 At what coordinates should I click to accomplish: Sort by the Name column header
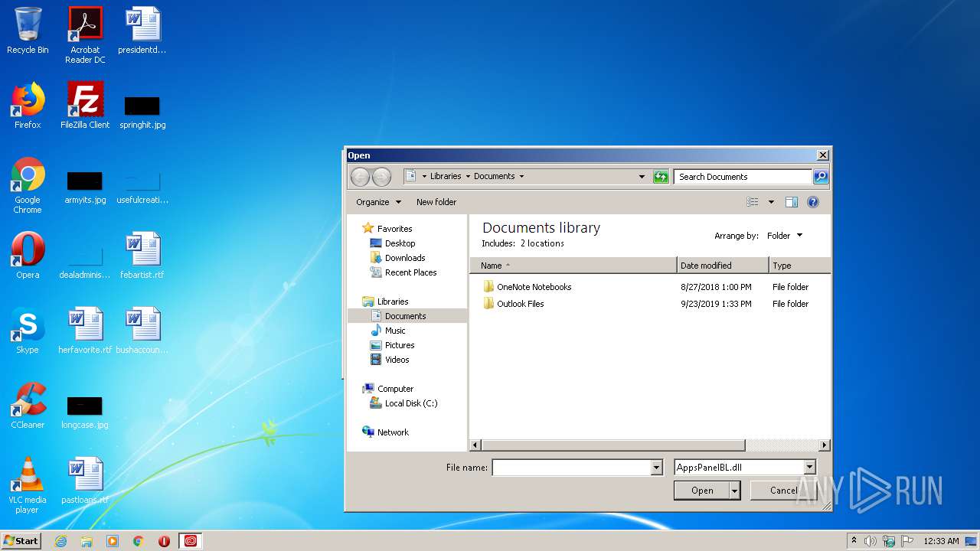573,266
